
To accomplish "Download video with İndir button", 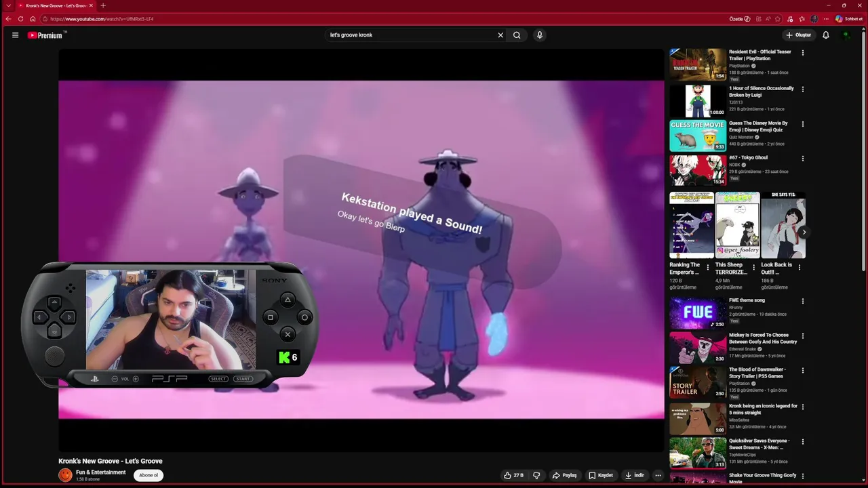I will pos(635,475).
